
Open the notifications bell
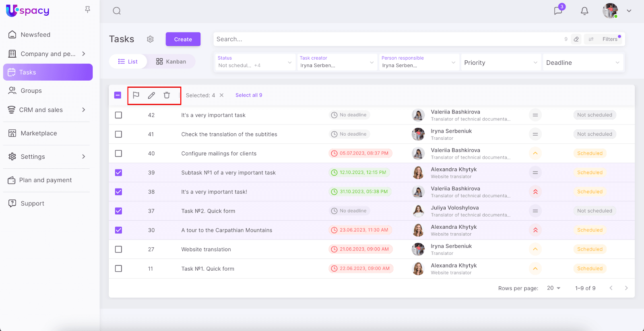[584, 11]
